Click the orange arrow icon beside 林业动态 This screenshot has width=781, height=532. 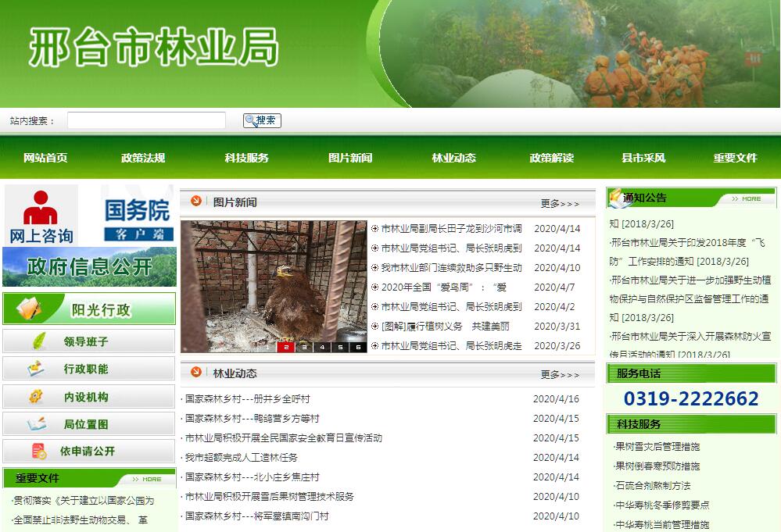click(196, 372)
